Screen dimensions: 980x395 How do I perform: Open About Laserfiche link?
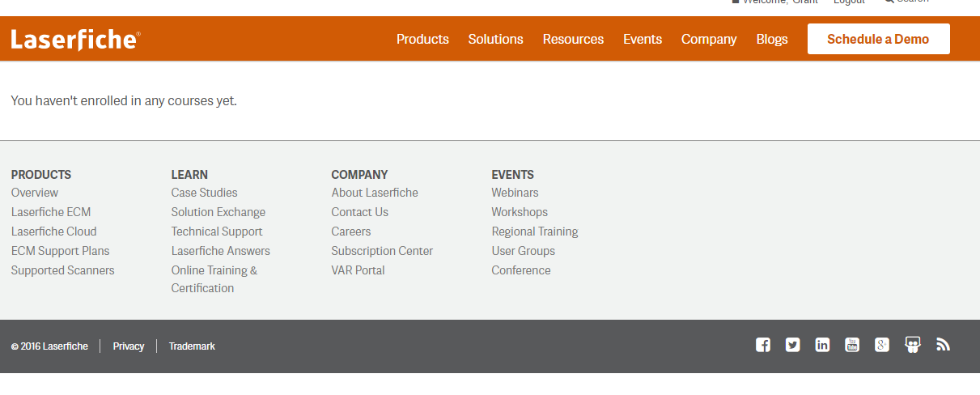point(375,193)
